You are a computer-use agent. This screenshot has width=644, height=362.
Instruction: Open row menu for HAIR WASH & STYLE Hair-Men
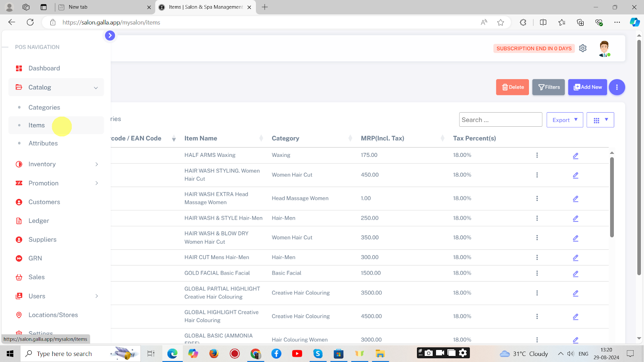tap(537, 218)
